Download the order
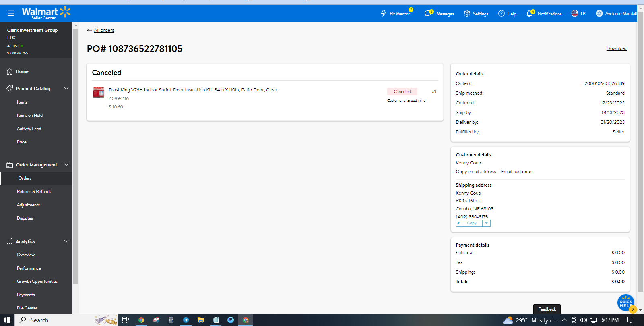644x326 pixels. coord(617,48)
